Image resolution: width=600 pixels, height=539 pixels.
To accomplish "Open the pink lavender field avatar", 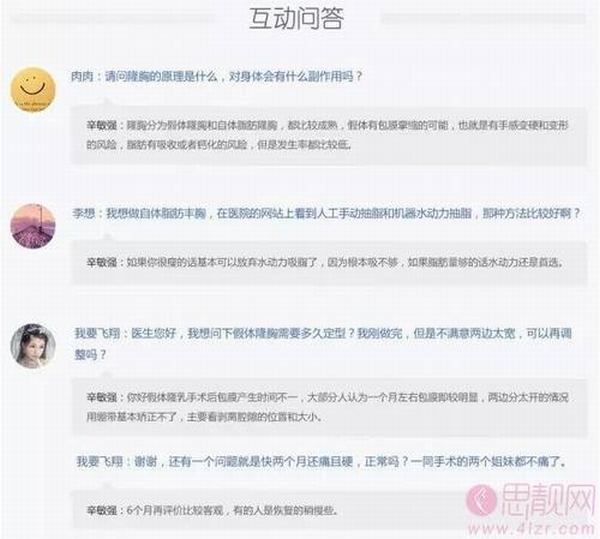I will coord(33,226).
